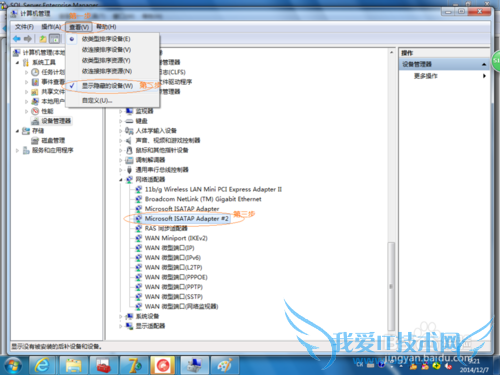Viewport: 500px width, 375px height.
Task: Toggle 显示隐藏的设备(W) checked option
Action: click(107, 86)
